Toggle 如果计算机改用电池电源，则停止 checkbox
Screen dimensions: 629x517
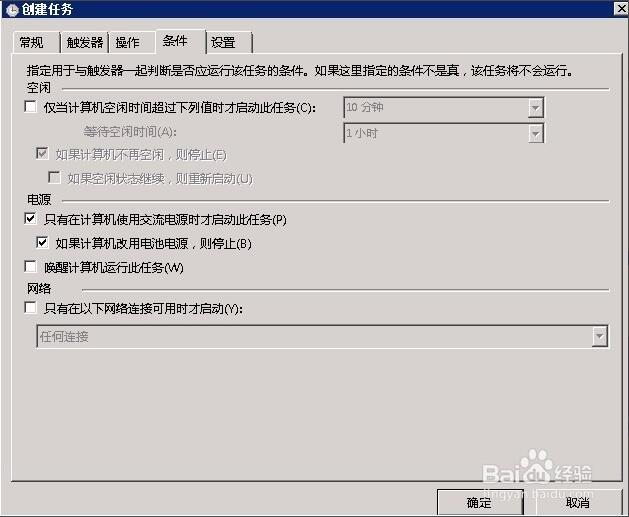(x=42, y=243)
